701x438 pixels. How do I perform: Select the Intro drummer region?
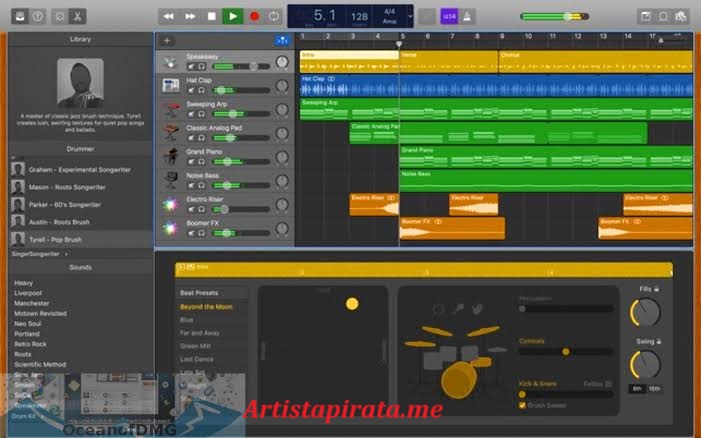349,62
